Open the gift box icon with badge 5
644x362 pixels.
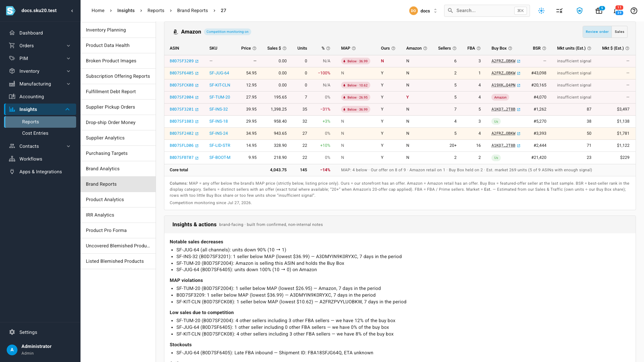pyautogui.click(x=599, y=11)
